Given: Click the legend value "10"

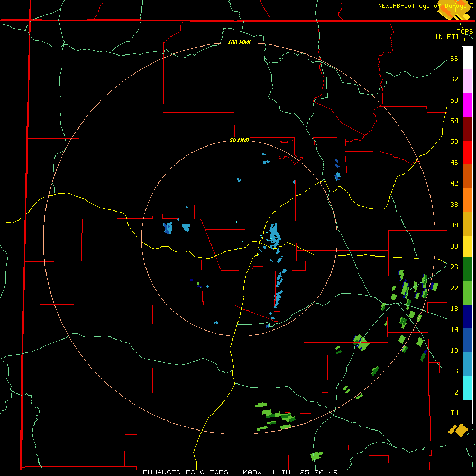Looking at the screenshot, I should [x=454, y=350].
